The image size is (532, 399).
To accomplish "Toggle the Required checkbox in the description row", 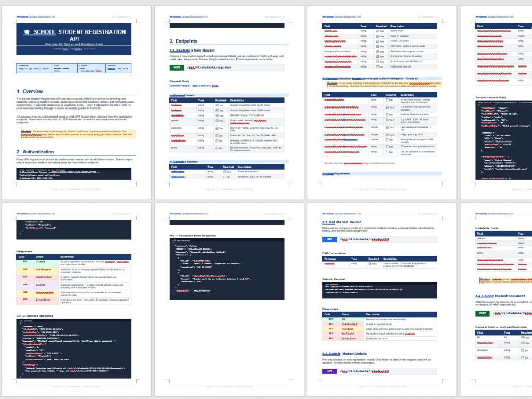I will (x=523, y=350).
